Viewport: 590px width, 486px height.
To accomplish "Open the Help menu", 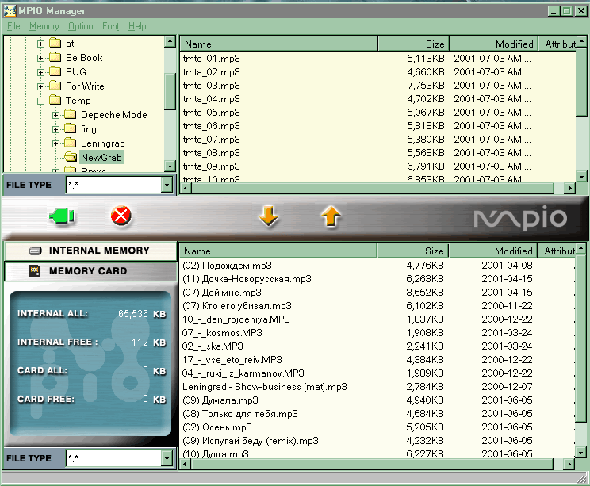I will (x=137, y=26).
